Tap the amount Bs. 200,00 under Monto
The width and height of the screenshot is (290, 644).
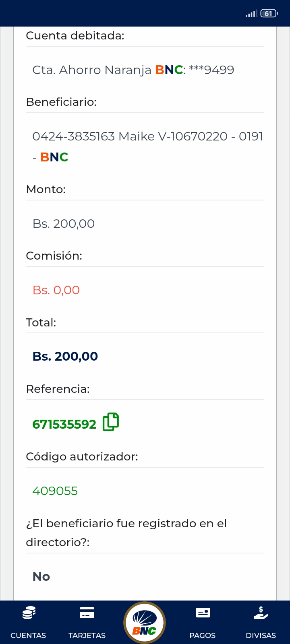click(64, 224)
